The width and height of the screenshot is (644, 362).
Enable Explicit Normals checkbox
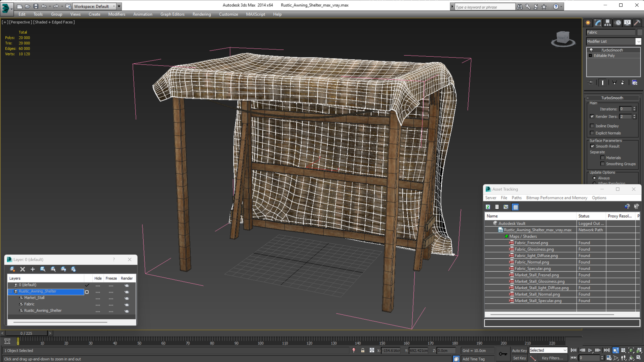592,133
